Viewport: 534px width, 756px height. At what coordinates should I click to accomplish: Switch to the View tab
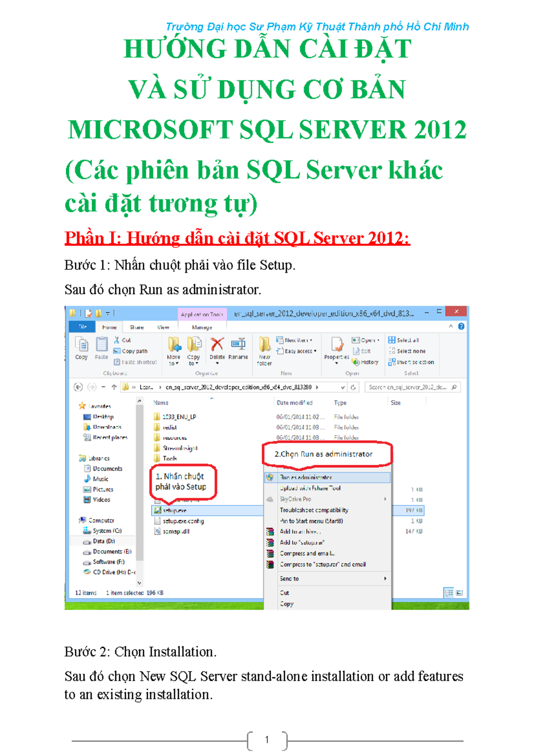click(x=163, y=327)
